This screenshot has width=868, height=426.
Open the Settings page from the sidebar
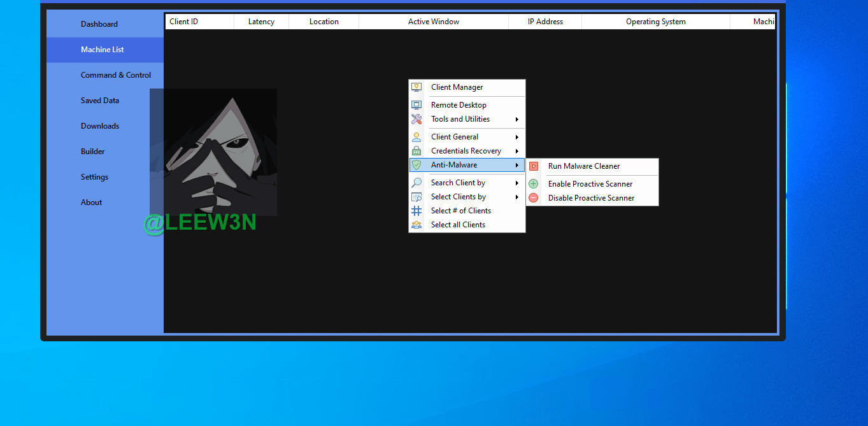click(x=94, y=177)
